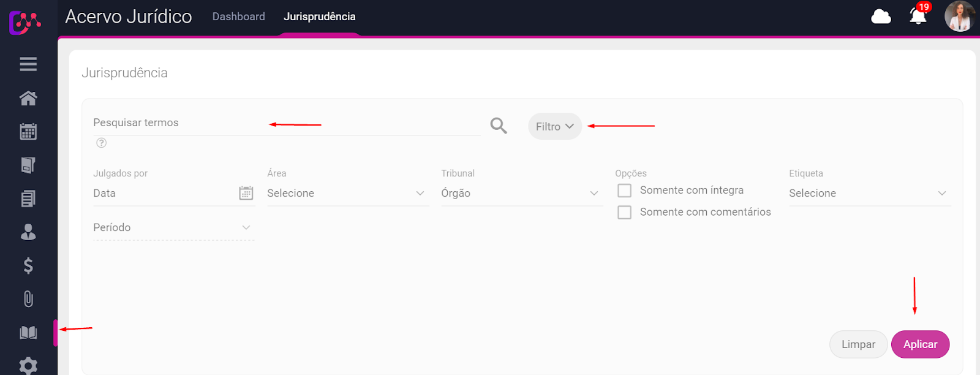The image size is (980, 375).
Task: Click the paperclip attachments icon
Action: pos(28,299)
